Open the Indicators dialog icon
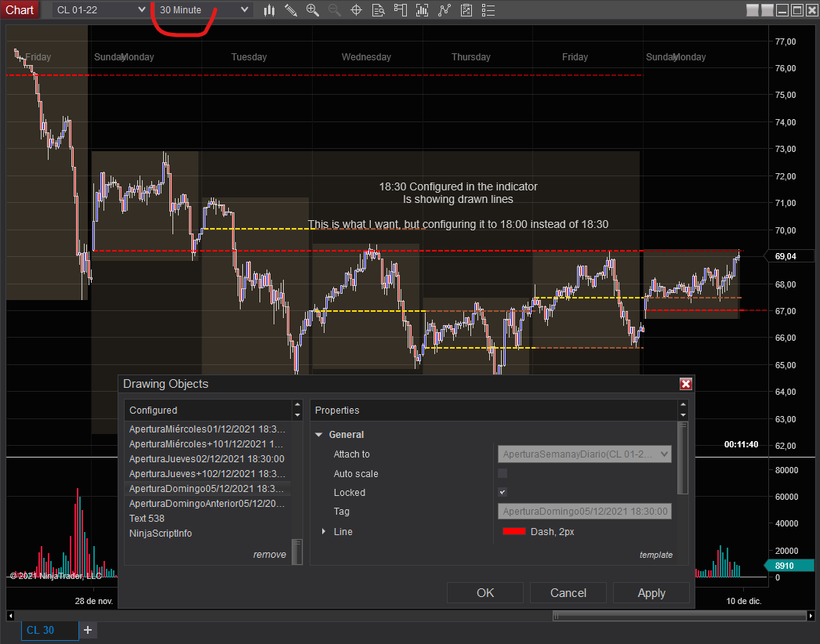 [422, 10]
